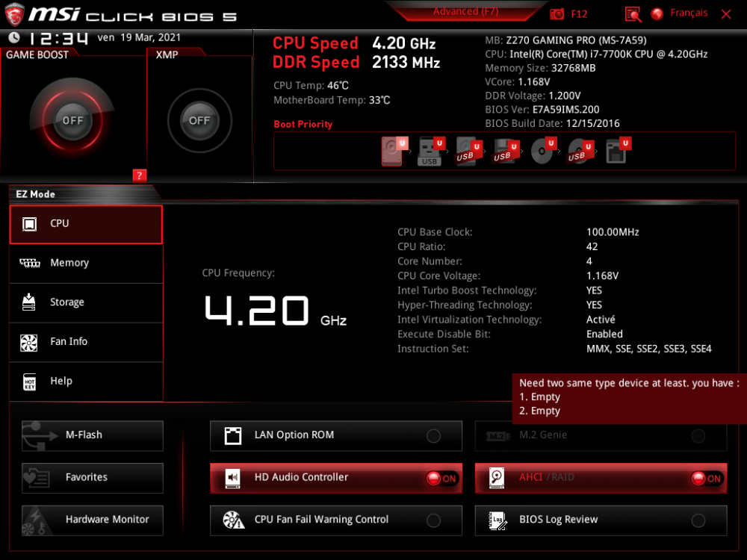747x560 pixels.
Task: Select the network boot device icon
Action: click(616, 152)
